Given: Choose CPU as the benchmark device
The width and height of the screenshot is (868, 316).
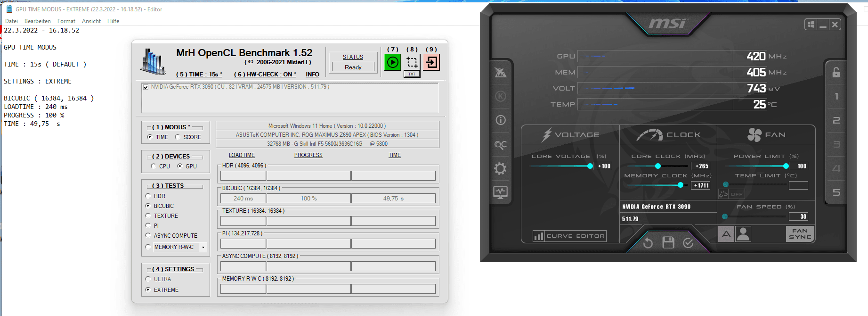Looking at the screenshot, I should 153,166.
